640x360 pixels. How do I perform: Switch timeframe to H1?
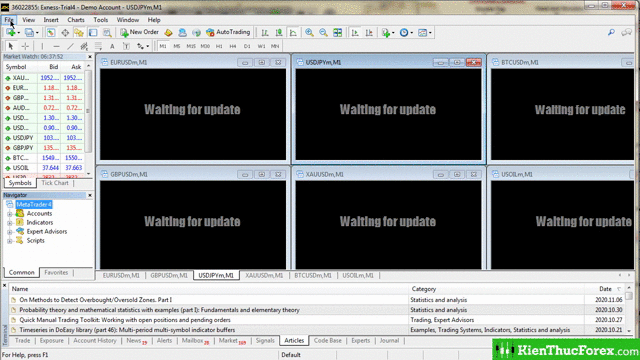click(219, 46)
